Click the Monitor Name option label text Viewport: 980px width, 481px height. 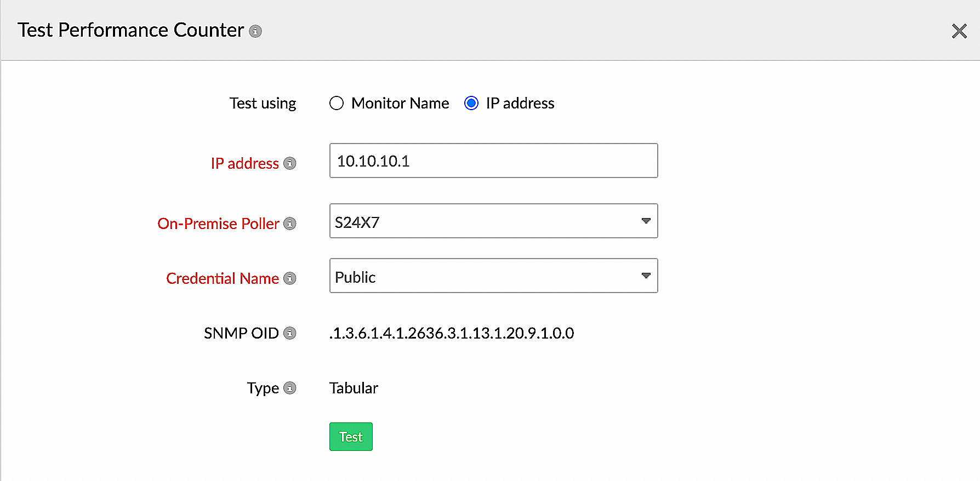click(x=400, y=103)
